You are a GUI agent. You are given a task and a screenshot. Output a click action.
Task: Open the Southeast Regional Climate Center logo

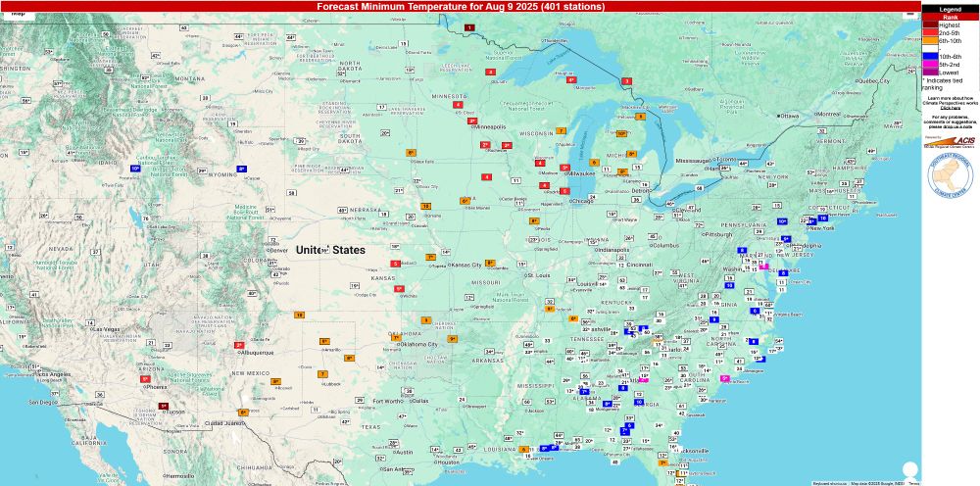(x=950, y=176)
